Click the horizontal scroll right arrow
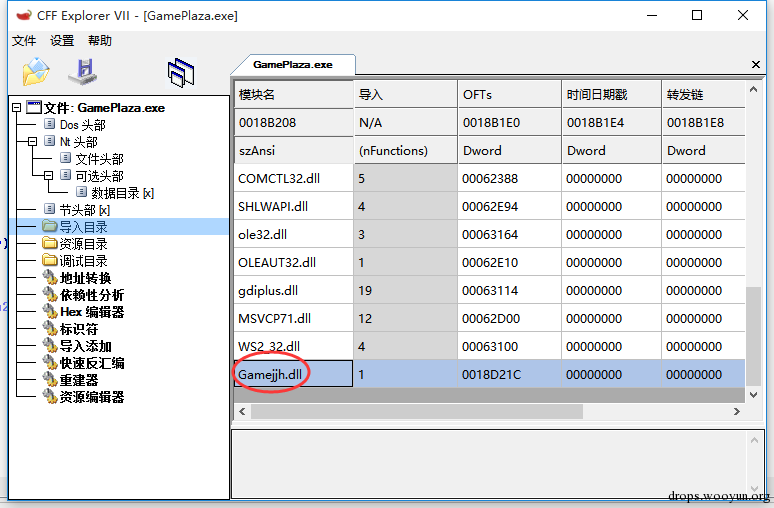Screen dimensions: 774x508 (x=736, y=411)
